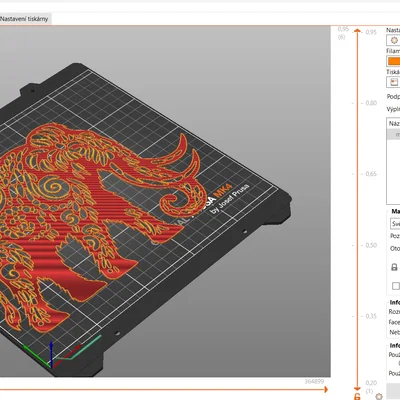This screenshot has width=400, height=400.
Task: Click the XYZ axes origin on print bed
Action: point(51,365)
